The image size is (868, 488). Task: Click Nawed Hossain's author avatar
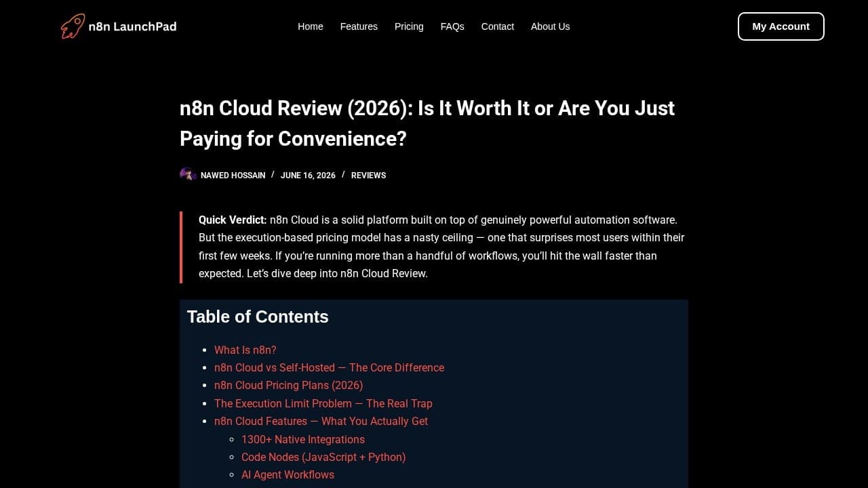[x=188, y=175]
